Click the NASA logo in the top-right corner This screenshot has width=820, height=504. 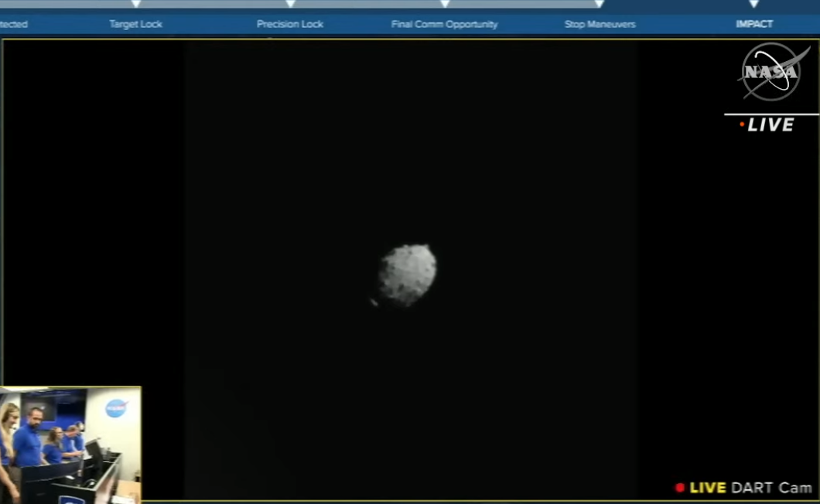tap(773, 72)
